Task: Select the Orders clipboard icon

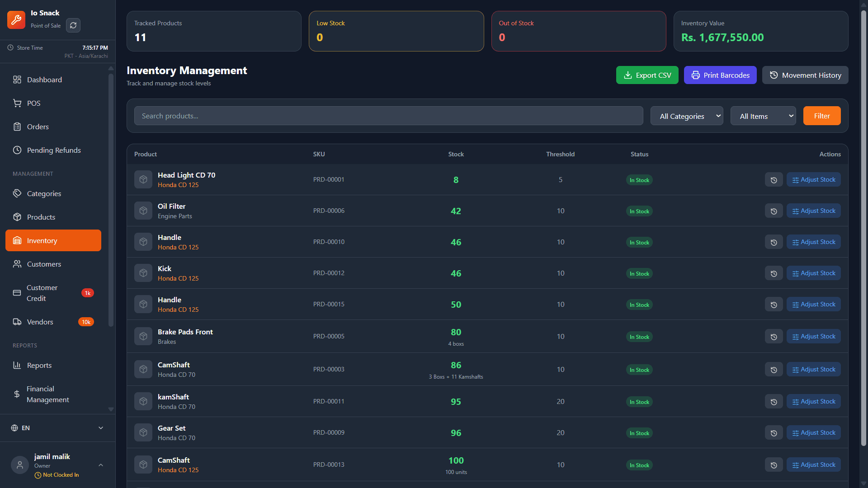Action: [17, 127]
